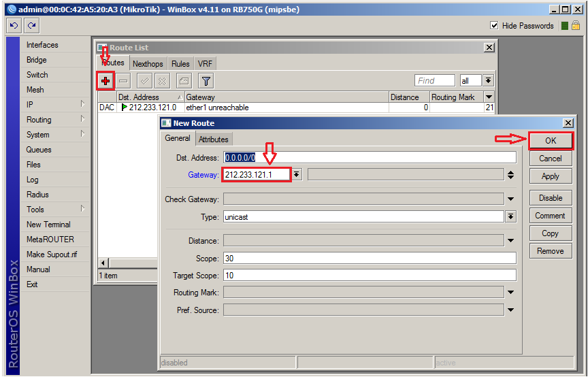
Task: Click the Dst. Address input field
Action: click(x=370, y=157)
